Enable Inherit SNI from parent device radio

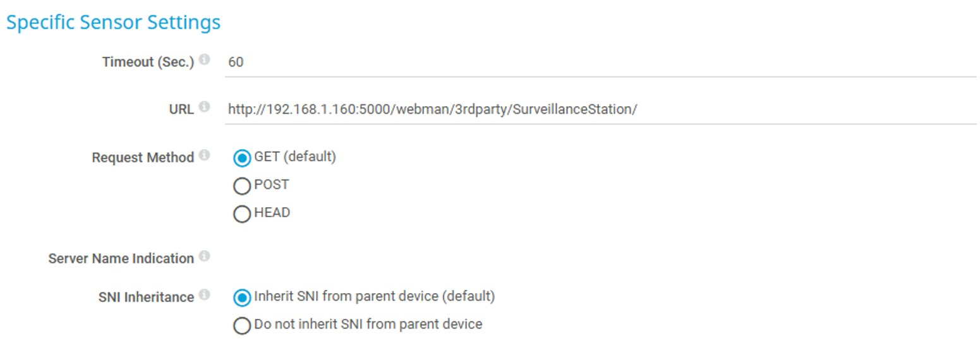click(242, 297)
